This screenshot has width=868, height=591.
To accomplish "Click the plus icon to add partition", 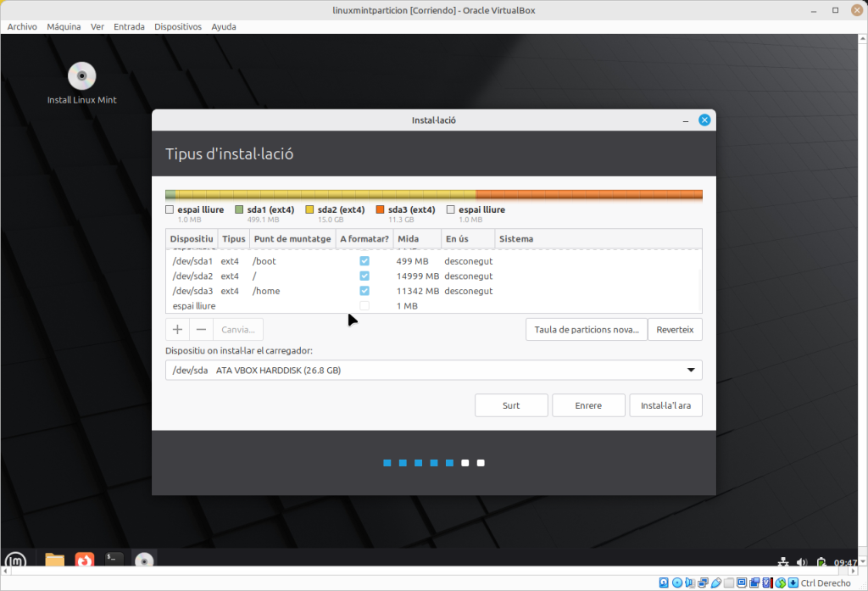I will pos(177,330).
